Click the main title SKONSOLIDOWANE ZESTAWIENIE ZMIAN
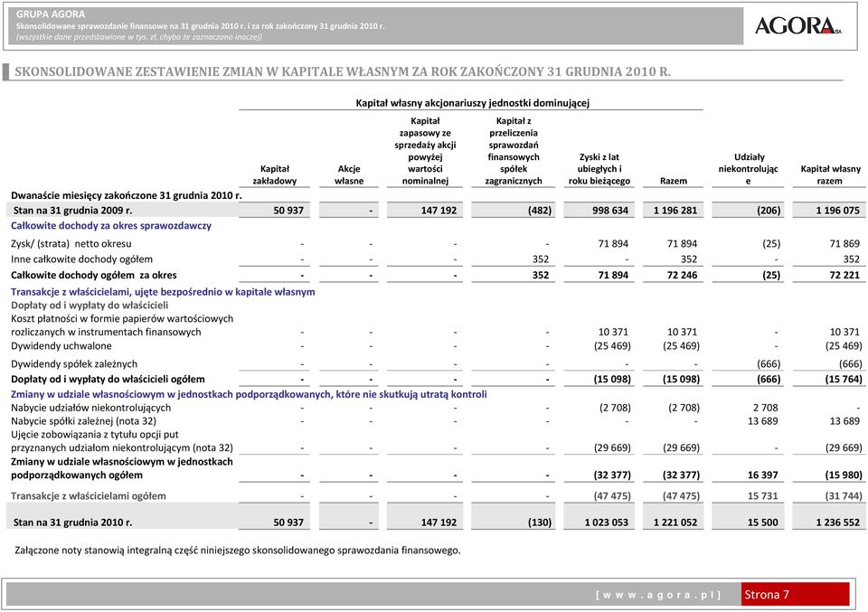This screenshot has width=868, height=612. click(x=343, y=72)
